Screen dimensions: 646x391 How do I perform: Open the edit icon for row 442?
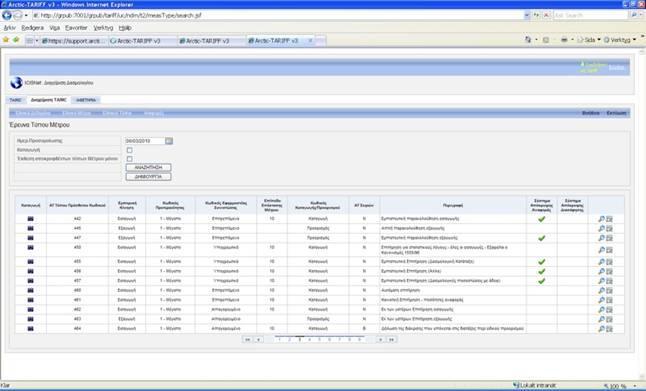pos(609,219)
